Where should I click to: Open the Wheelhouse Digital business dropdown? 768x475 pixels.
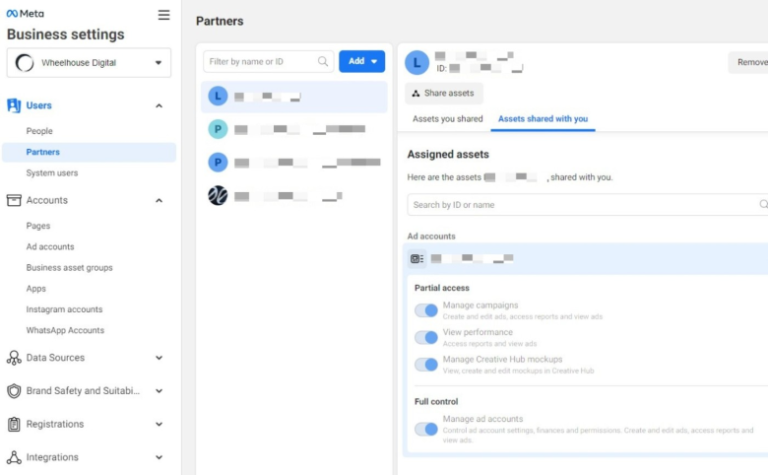[x=89, y=63]
